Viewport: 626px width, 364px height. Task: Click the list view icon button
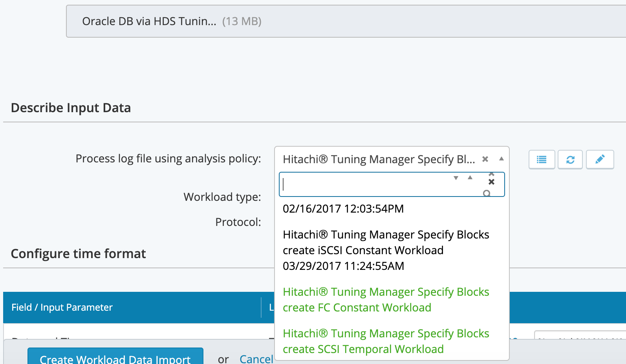click(542, 160)
